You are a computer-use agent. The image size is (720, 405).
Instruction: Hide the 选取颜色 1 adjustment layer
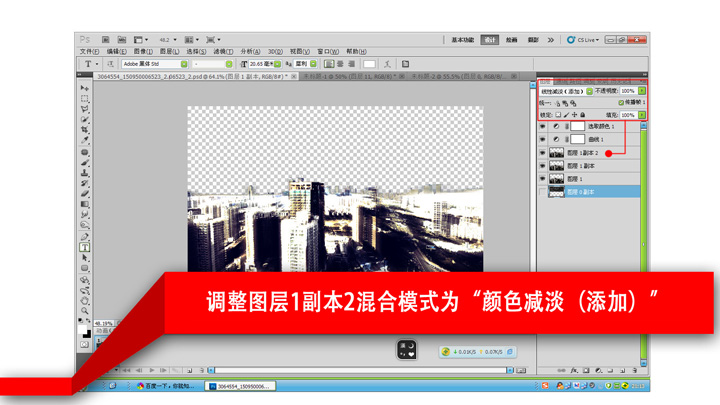coord(542,126)
